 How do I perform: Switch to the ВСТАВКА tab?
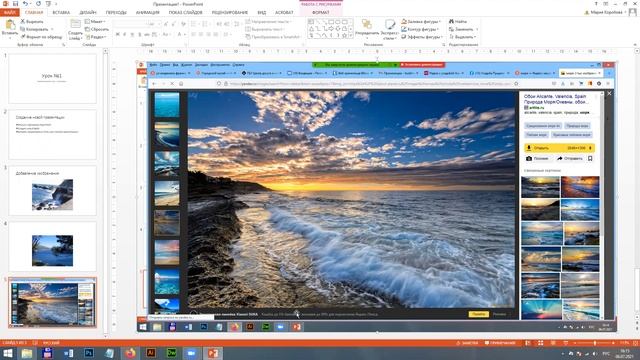[61, 12]
